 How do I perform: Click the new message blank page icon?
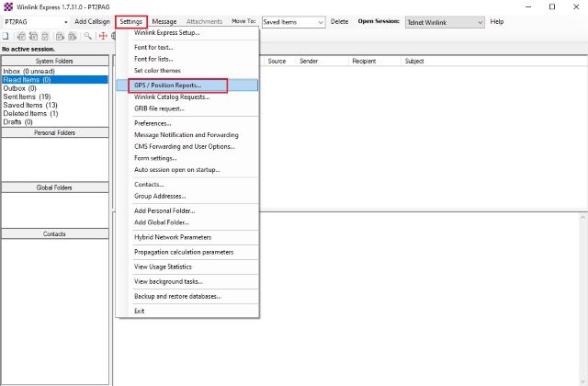[6, 36]
